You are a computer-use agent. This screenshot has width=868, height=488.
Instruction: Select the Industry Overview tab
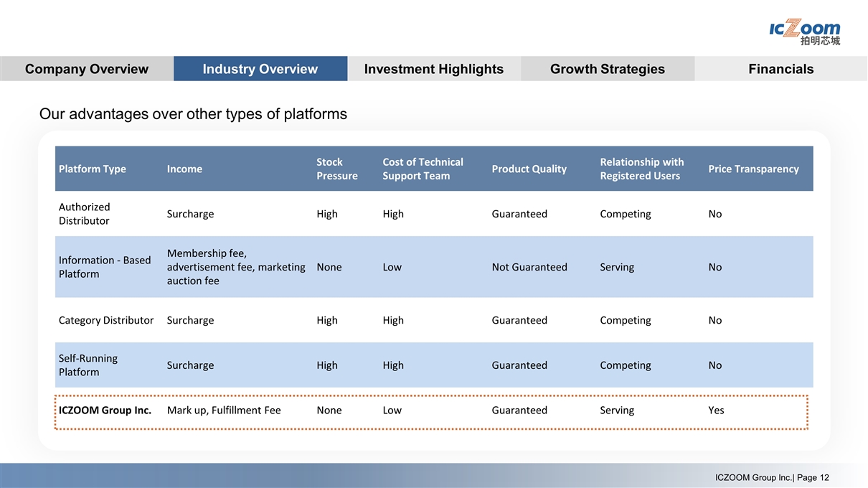260,69
